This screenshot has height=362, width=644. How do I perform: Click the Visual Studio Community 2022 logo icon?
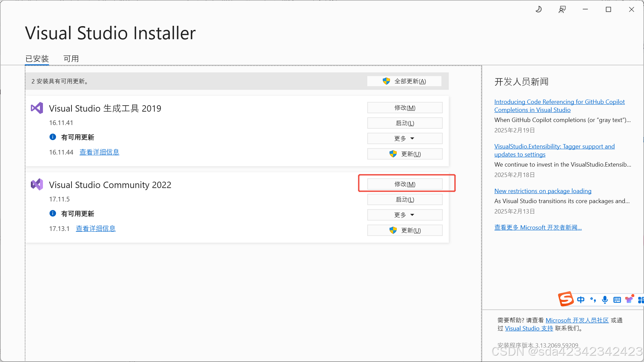37,184
